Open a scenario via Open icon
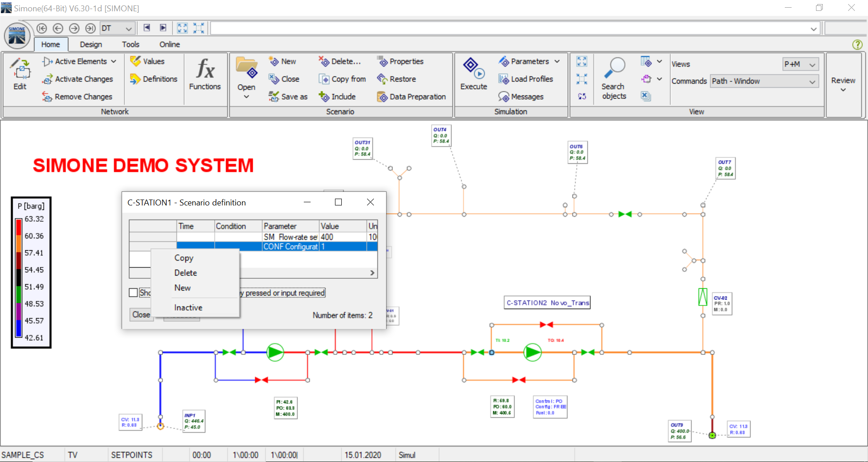The image size is (868, 462). [x=246, y=69]
